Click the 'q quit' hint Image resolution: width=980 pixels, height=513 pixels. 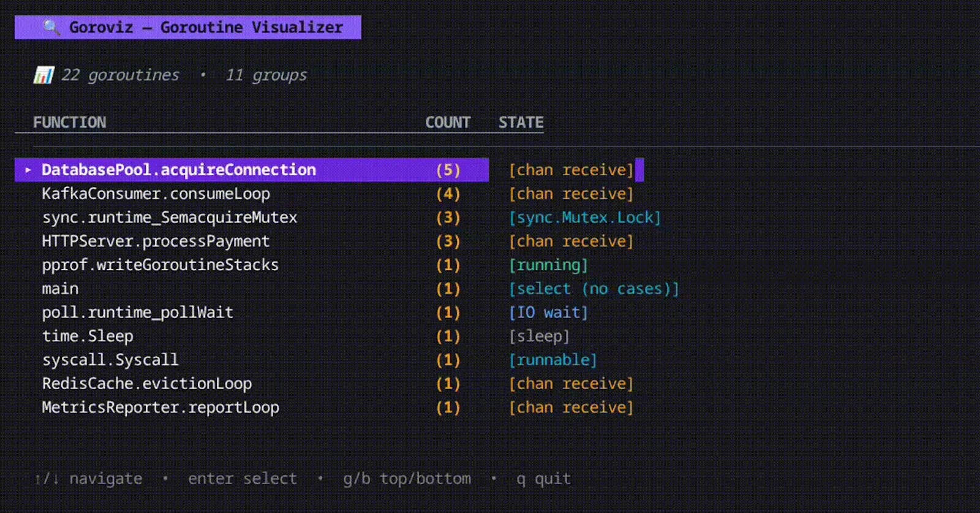(544, 479)
